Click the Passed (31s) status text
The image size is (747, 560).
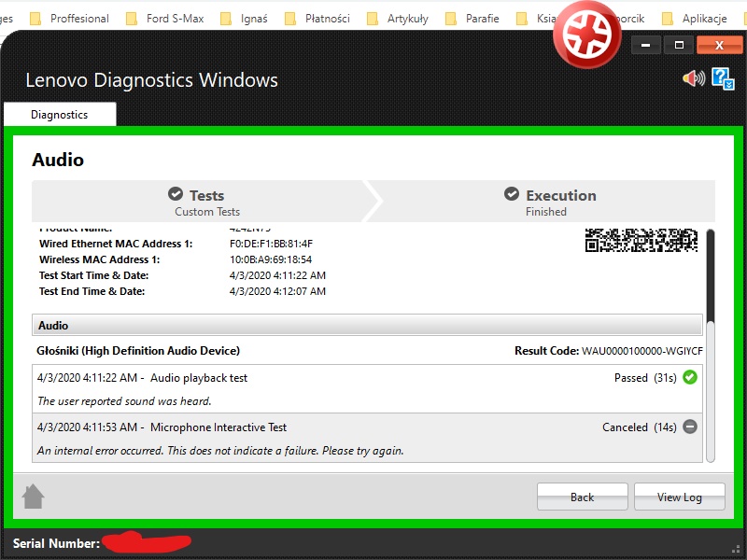(x=645, y=378)
